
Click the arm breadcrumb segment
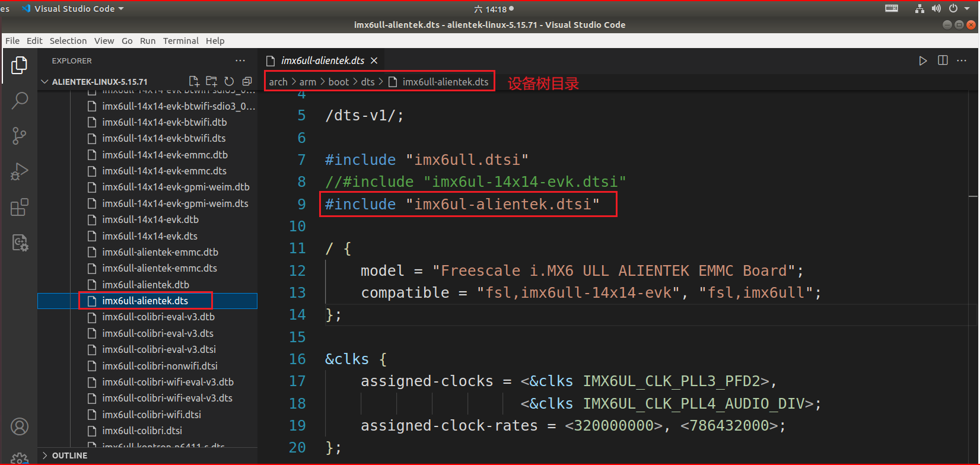pos(308,82)
